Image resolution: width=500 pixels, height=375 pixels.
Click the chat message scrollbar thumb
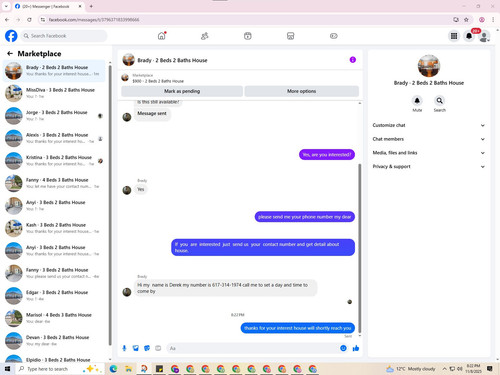(x=360, y=247)
